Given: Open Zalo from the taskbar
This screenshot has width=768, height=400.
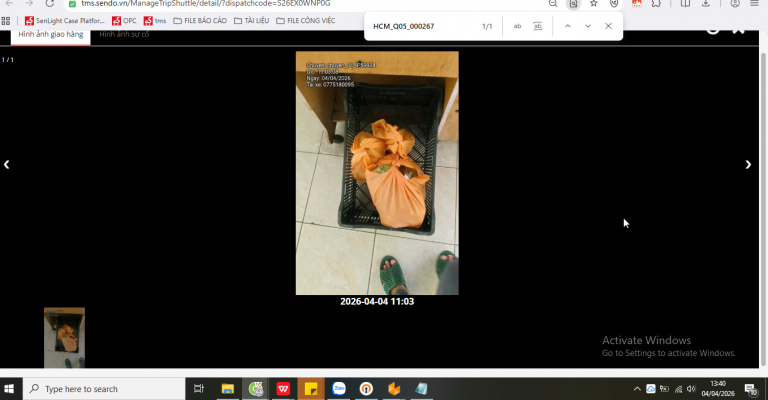Looking at the screenshot, I should pos(339,389).
